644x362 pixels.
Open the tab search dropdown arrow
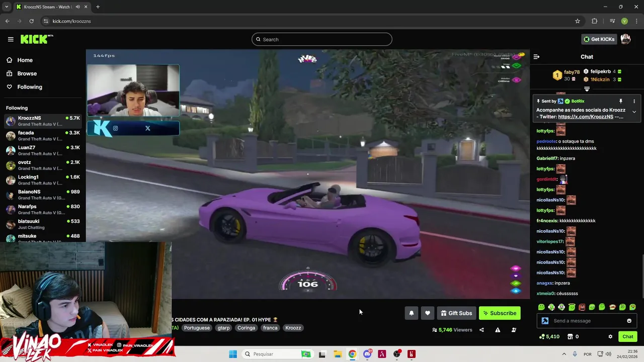[7, 7]
